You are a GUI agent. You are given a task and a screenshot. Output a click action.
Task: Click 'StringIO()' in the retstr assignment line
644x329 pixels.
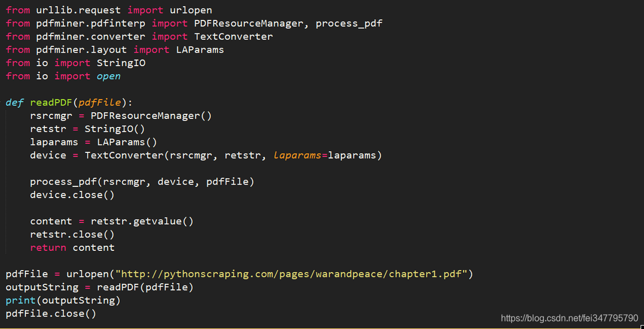point(115,129)
